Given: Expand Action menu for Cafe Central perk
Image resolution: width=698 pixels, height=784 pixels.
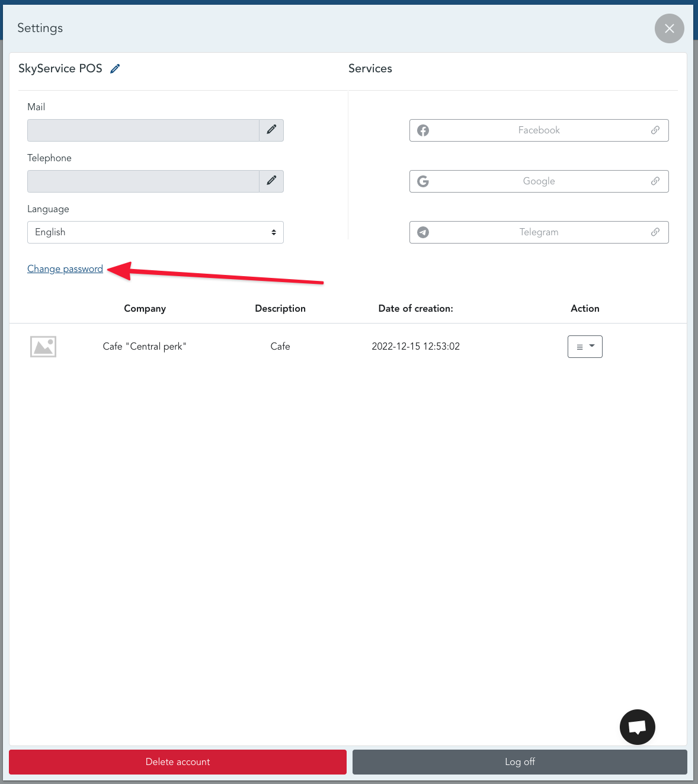Looking at the screenshot, I should [x=585, y=347].
